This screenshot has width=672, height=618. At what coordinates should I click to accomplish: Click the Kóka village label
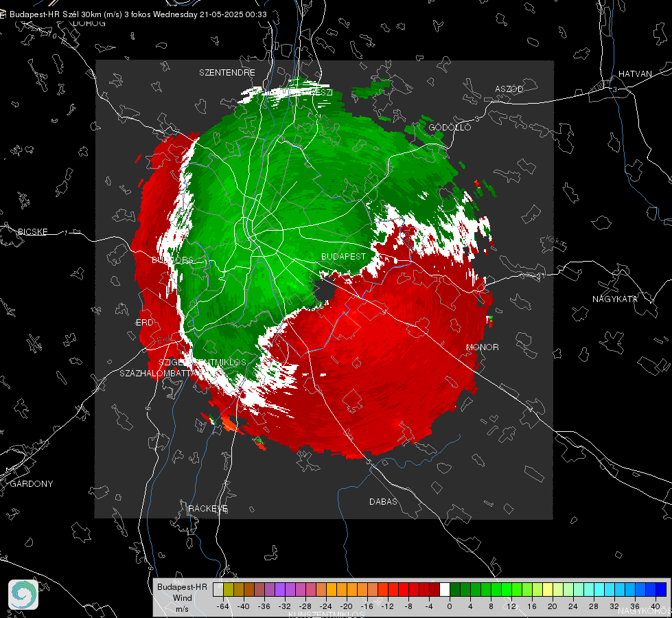click(x=556, y=241)
